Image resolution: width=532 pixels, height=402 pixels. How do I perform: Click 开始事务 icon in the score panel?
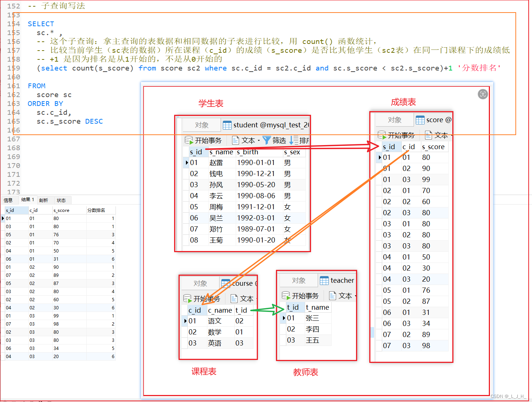[x=382, y=135]
